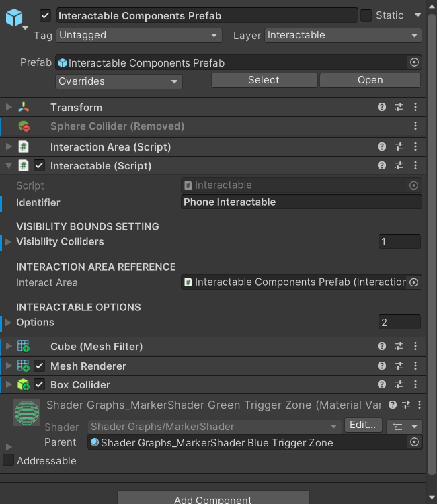The height and width of the screenshot is (504, 437).
Task: Expand Cube Mesh Filter component
Action: pos(9,346)
